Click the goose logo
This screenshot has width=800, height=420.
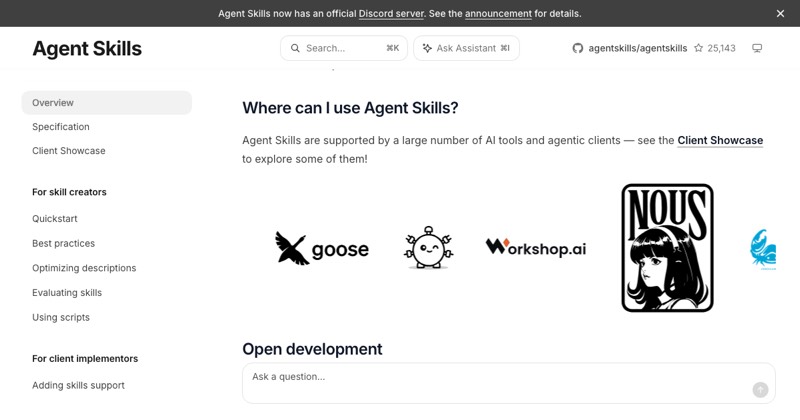click(321, 249)
